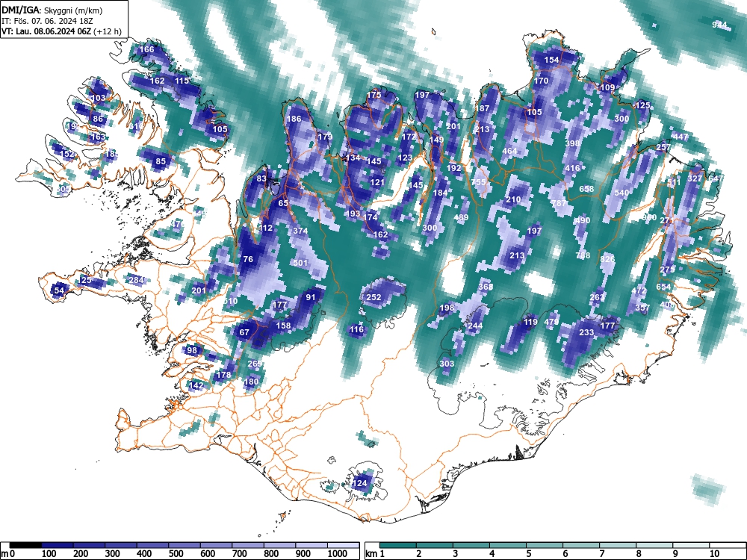Click the visibility value "109"
This screenshot has width=747, height=560.
pyautogui.click(x=607, y=87)
